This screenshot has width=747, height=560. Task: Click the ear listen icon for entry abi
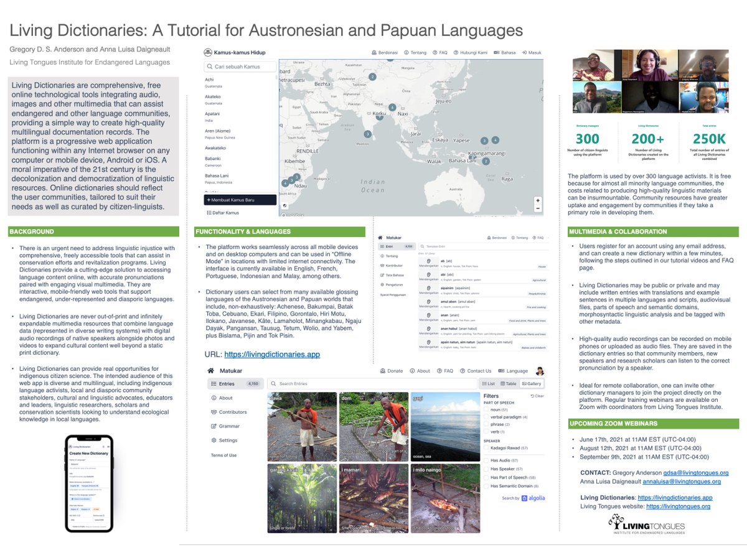429,274
